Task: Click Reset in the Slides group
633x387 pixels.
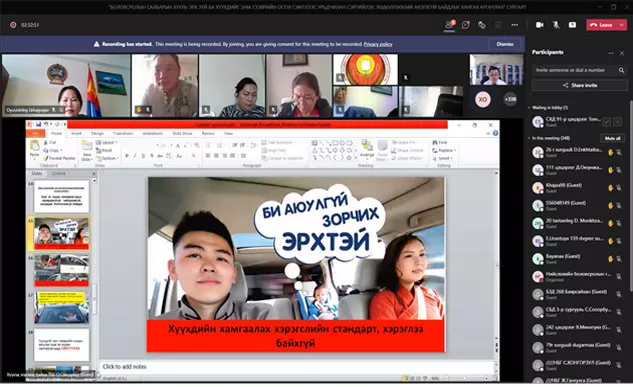Action: click(104, 150)
